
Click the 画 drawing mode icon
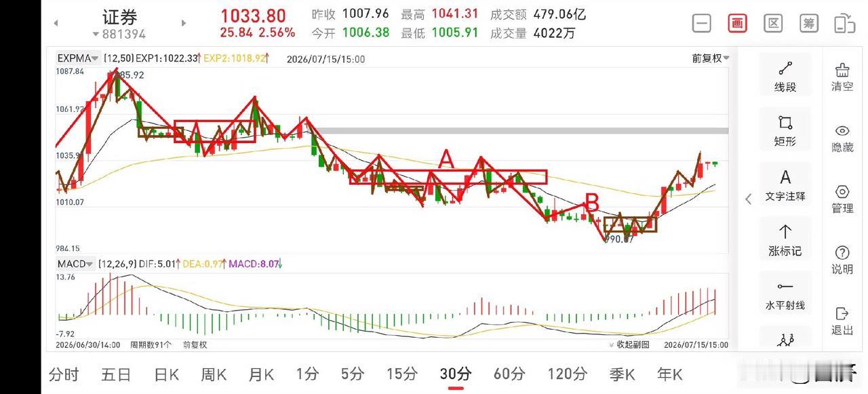737,23
